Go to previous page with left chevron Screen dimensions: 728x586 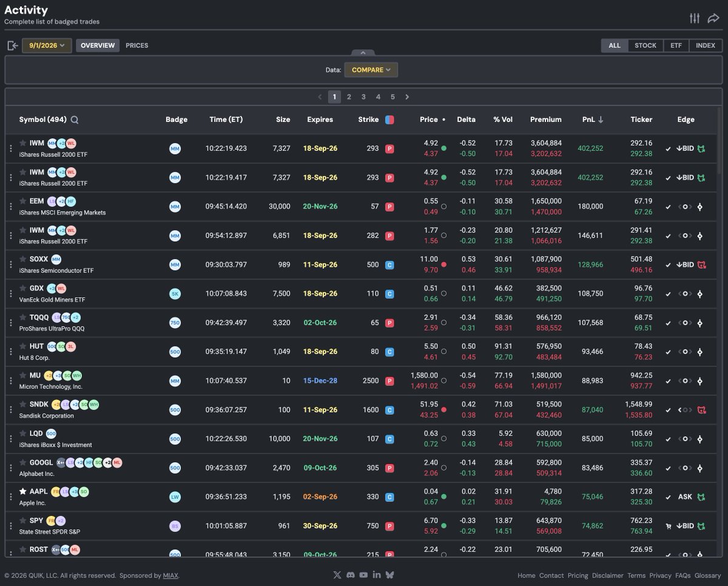pyautogui.click(x=320, y=97)
